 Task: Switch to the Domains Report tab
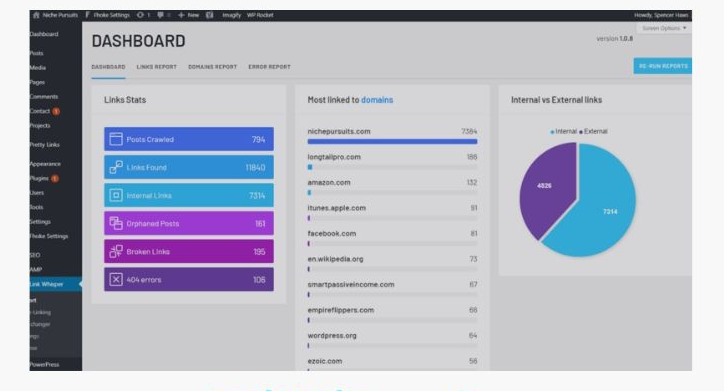(212, 67)
